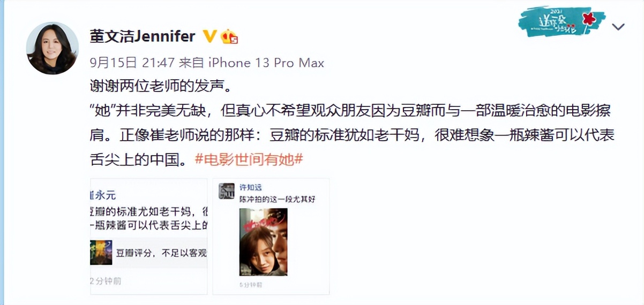Expand the post options chevron
The image size is (644, 305).
pos(618,27)
